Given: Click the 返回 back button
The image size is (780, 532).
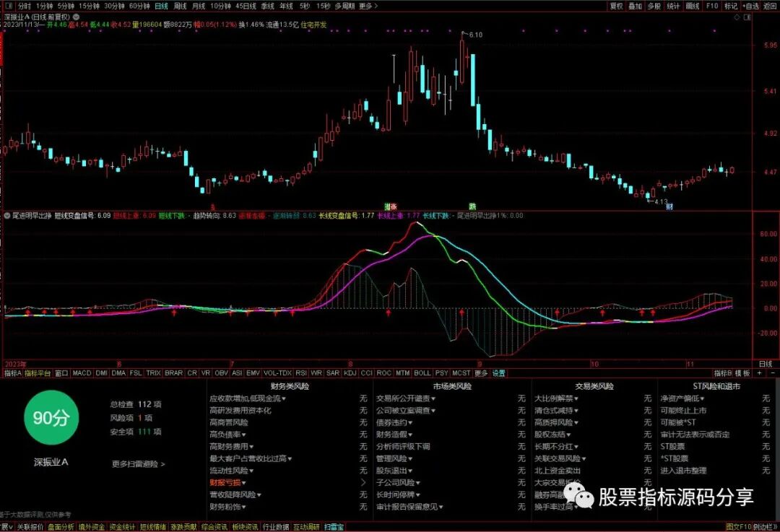Looking at the screenshot, I should [770, 6].
